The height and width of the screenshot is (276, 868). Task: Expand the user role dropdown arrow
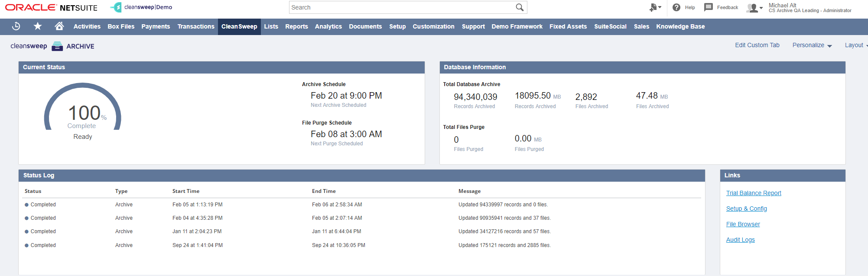761,8
